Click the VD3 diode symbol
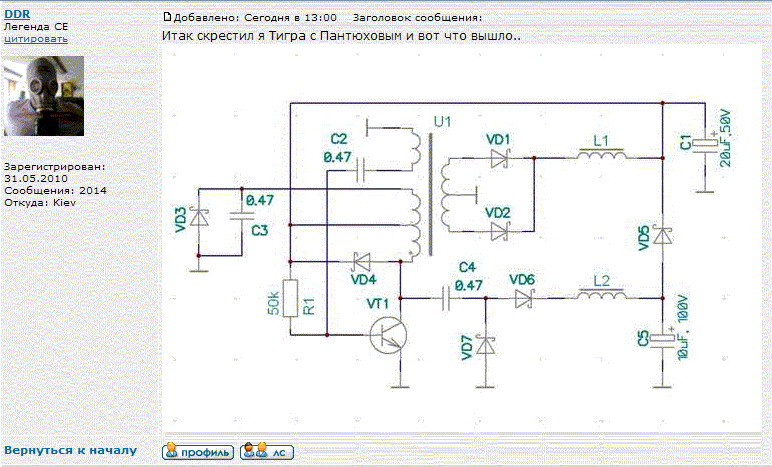Viewport: 772px width, 467px height. [x=199, y=217]
